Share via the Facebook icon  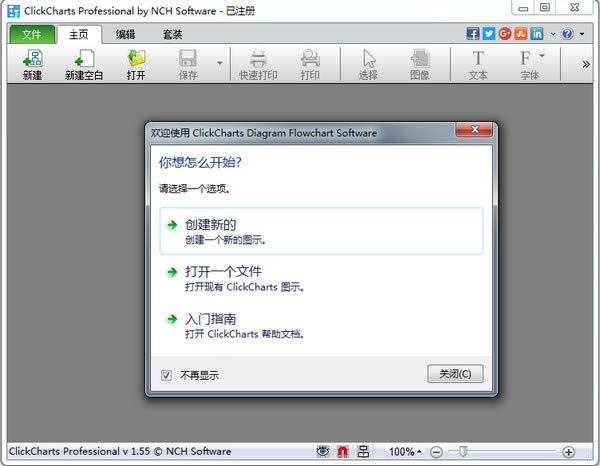pyautogui.click(x=473, y=34)
